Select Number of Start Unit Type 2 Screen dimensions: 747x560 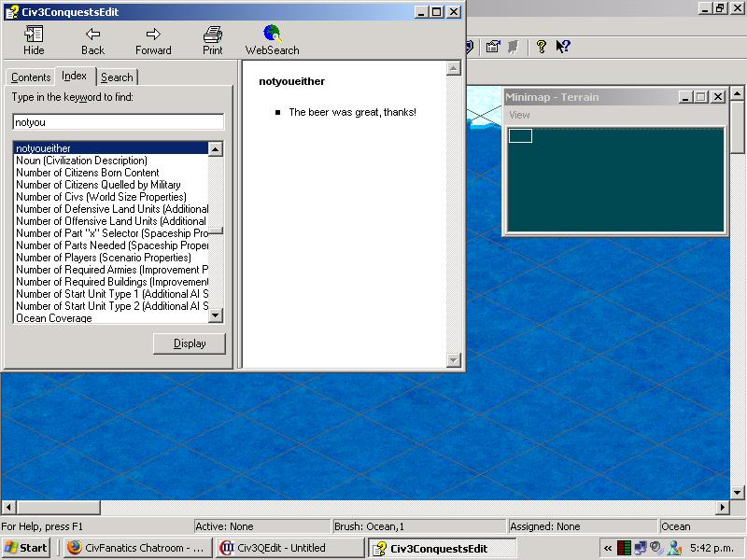tap(111, 306)
